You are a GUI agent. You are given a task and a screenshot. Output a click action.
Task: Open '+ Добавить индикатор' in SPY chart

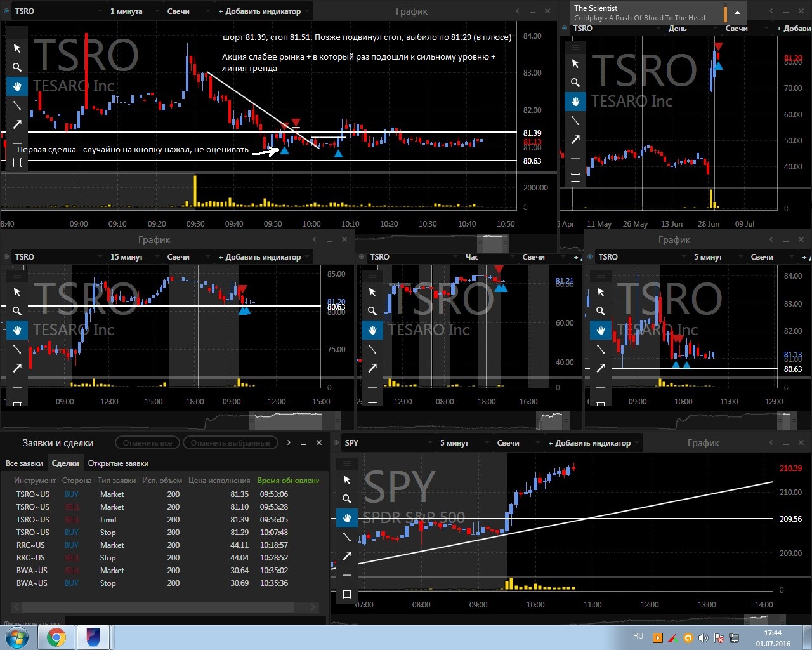pos(594,443)
